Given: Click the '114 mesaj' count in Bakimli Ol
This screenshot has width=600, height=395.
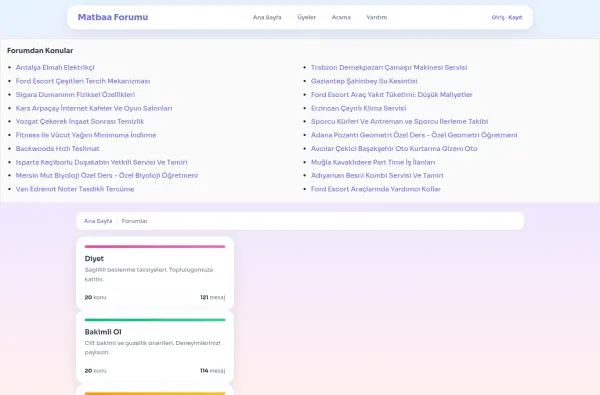Looking at the screenshot, I should [213, 371].
